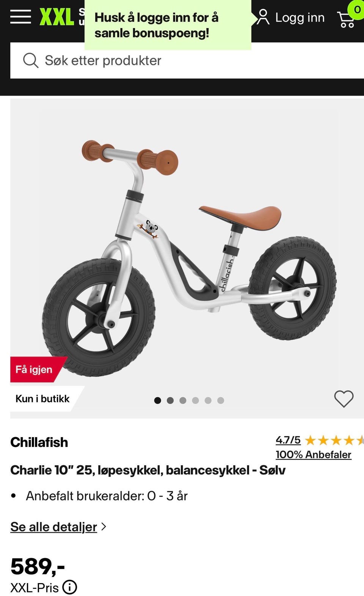Screen dimensions: 364x596
Task: Click the search magnifier icon
Action: (x=31, y=61)
